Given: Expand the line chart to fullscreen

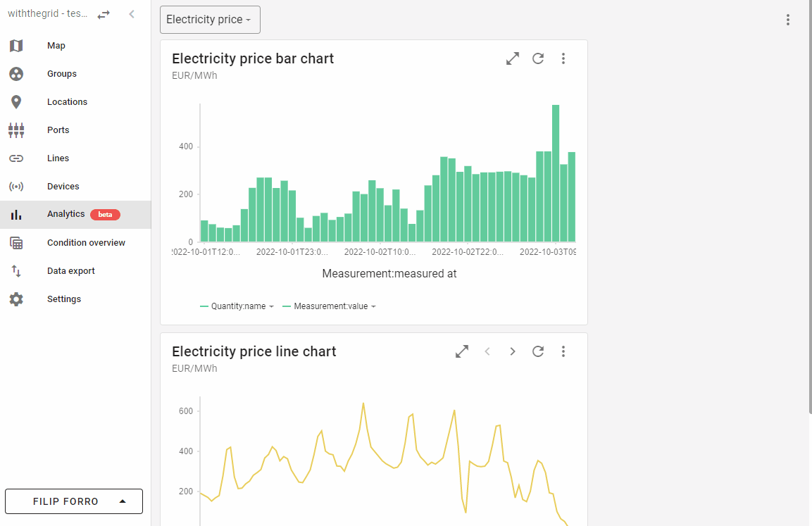Looking at the screenshot, I should coord(462,351).
